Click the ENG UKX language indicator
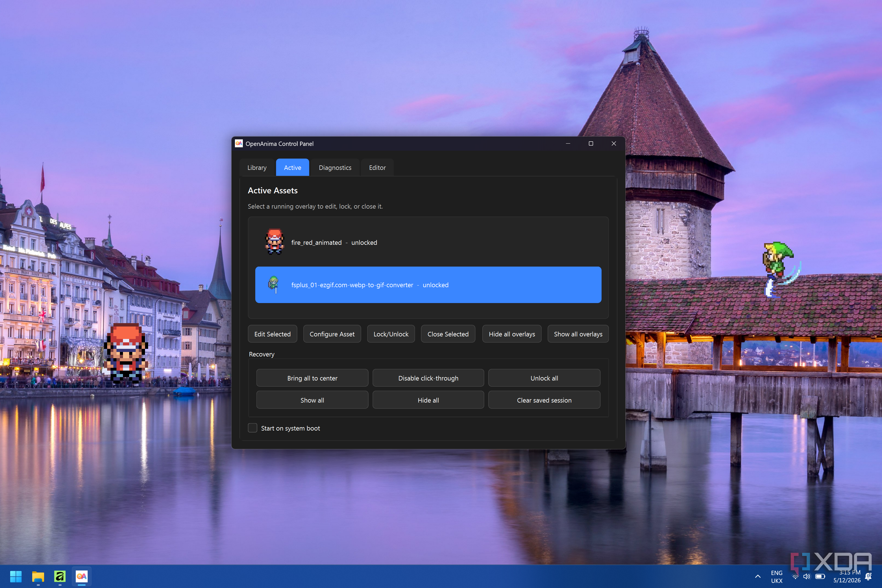882x588 pixels. [777, 577]
